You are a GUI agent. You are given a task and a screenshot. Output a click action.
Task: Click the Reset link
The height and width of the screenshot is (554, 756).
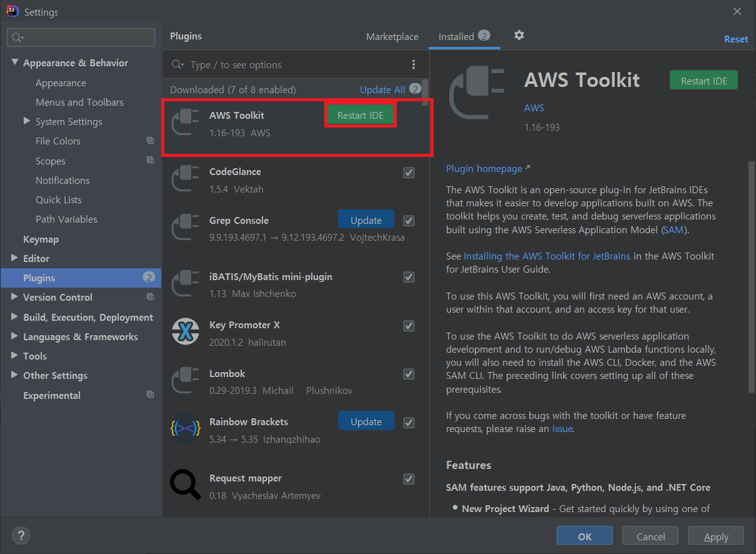coord(736,39)
